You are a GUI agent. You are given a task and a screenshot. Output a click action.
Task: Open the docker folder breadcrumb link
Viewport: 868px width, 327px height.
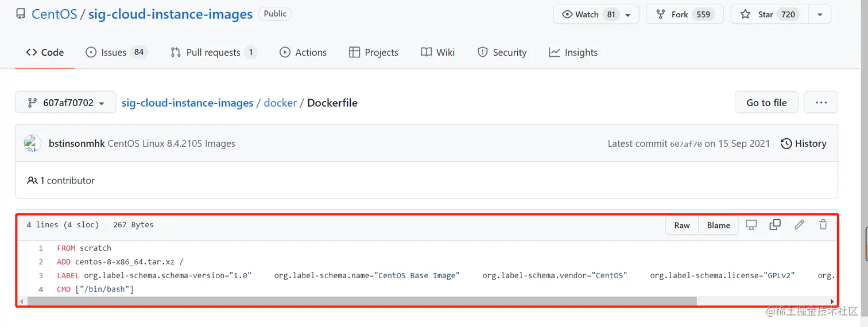(x=280, y=103)
